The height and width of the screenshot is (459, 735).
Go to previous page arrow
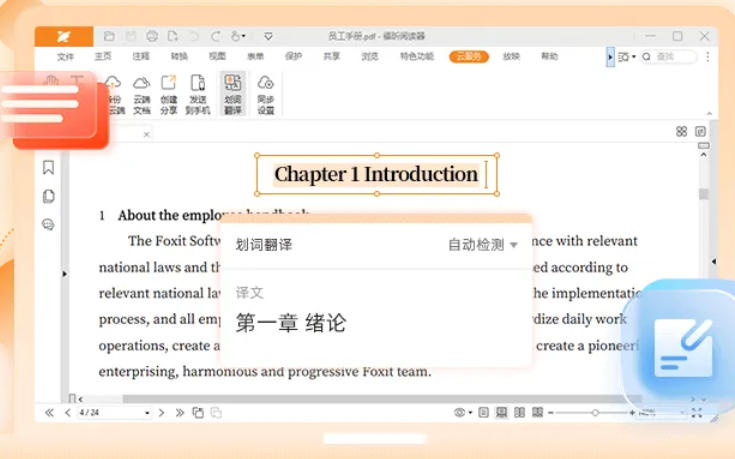[x=68, y=413]
